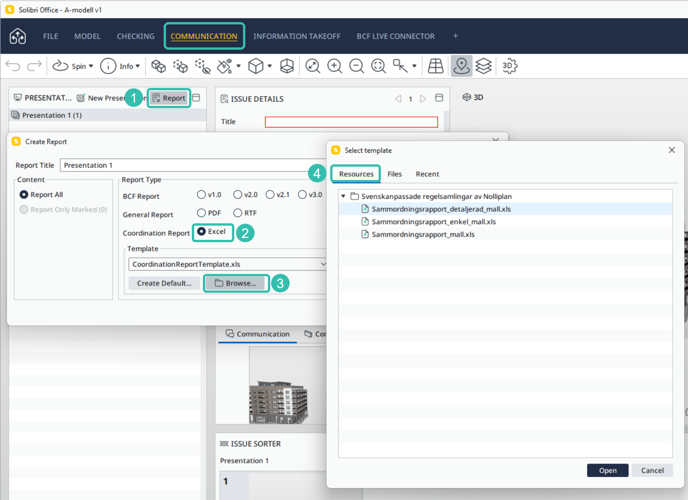Click the Create Default... button
Screen dimensions: 688x500
[164, 283]
